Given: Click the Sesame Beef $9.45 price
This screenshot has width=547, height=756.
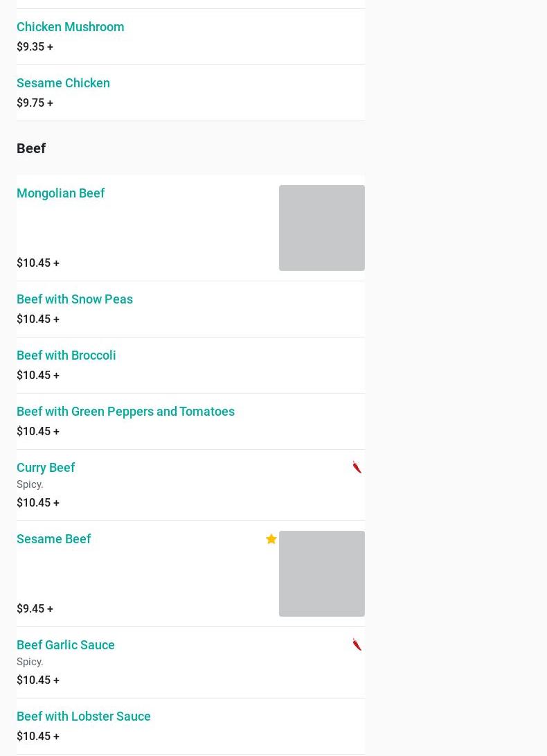Looking at the screenshot, I should (x=35, y=608).
